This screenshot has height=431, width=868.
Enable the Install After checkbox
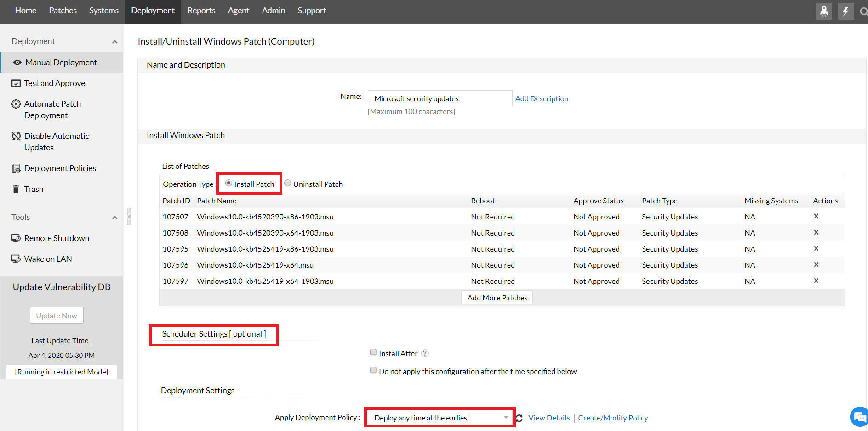373,352
